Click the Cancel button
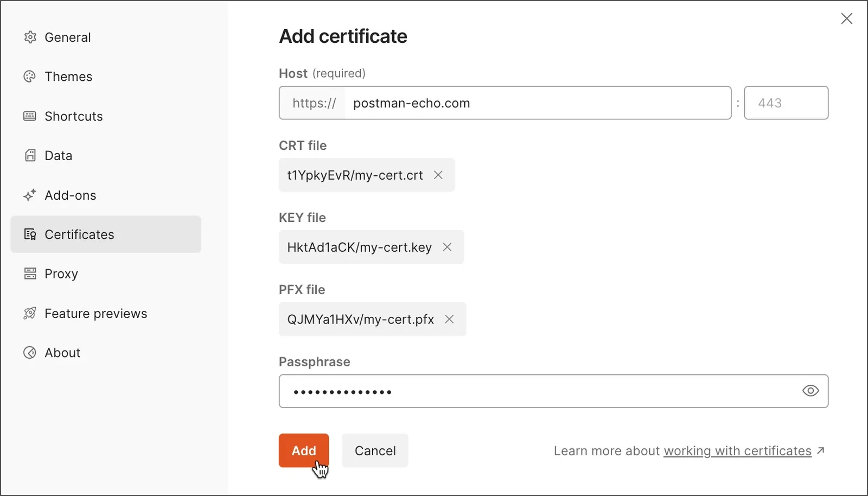Viewport: 868px width, 496px height. 375,450
